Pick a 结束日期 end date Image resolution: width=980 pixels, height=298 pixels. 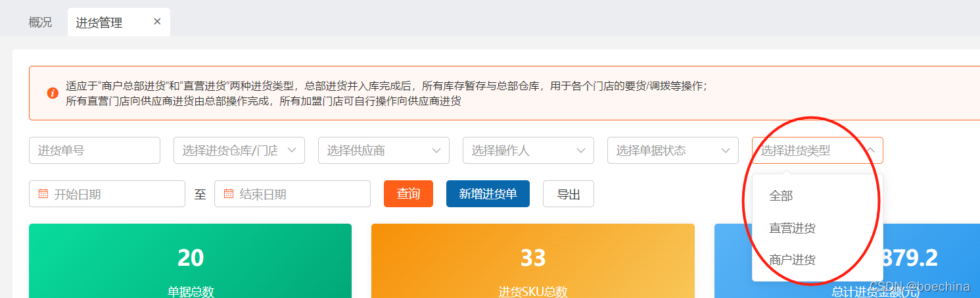292,193
